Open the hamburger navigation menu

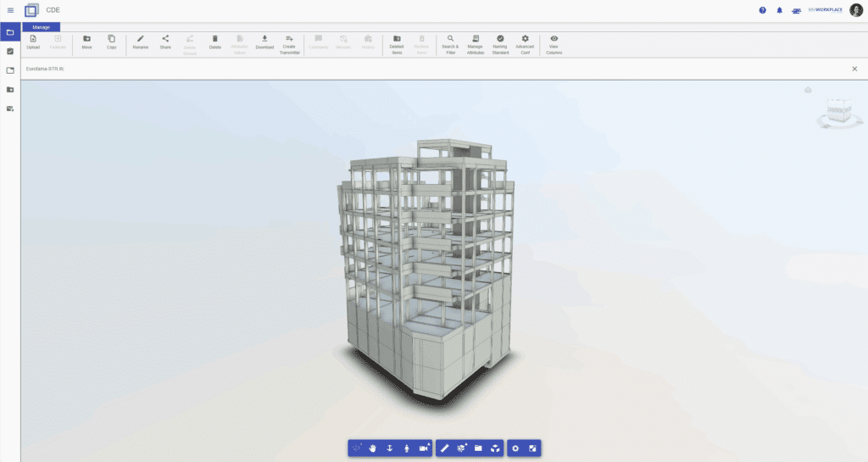coord(10,10)
